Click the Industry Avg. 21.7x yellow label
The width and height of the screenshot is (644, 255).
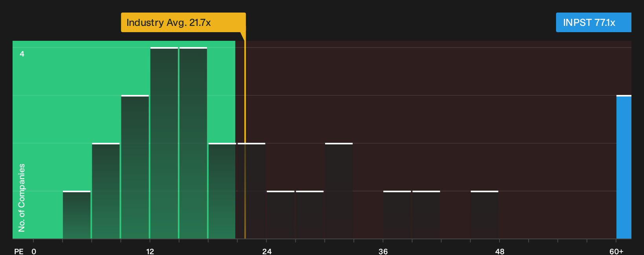coord(183,22)
